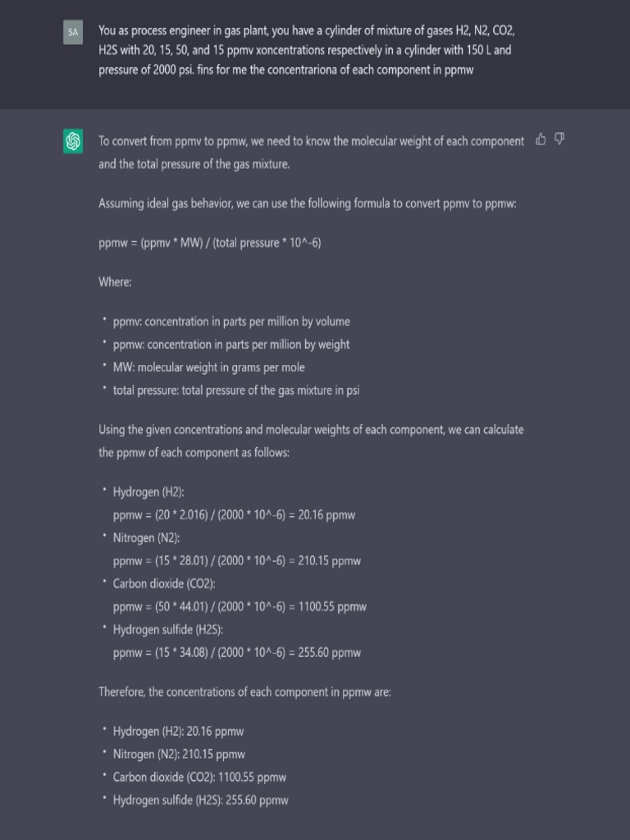Viewport: 630px width, 840px height.
Task: Click the ppmw conversion formula line
Action: (x=209, y=243)
